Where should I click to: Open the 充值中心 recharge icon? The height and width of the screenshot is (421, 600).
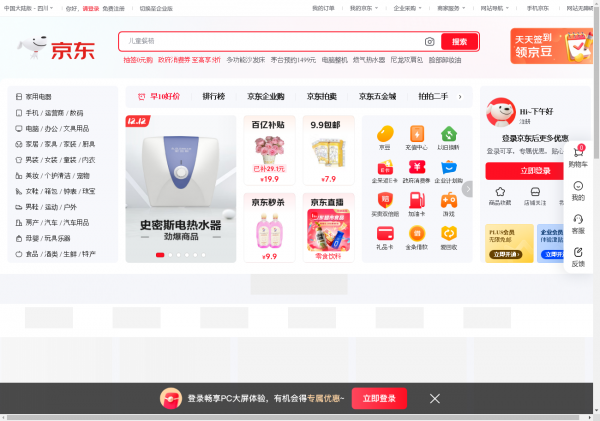pyautogui.click(x=416, y=134)
